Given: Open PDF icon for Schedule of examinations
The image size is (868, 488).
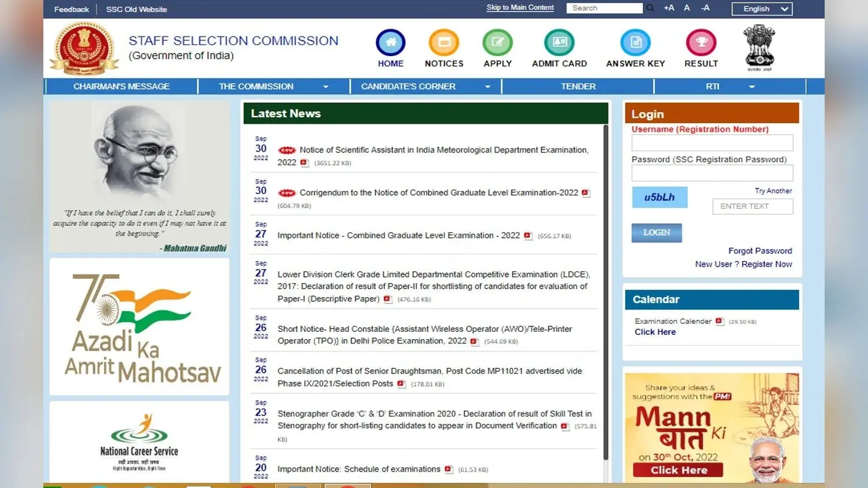Looking at the screenshot, I should [x=449, y=470].
